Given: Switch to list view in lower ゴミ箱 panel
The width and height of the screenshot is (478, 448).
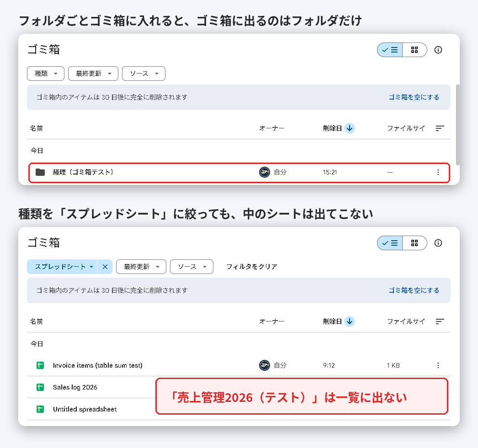Looking at the screenshot, I should tap(390, 243).
